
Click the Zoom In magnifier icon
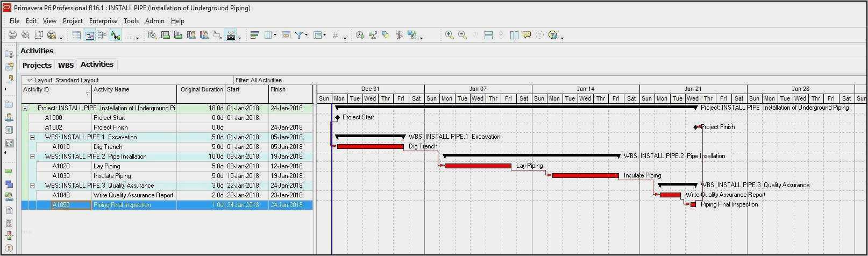point(450,35)
